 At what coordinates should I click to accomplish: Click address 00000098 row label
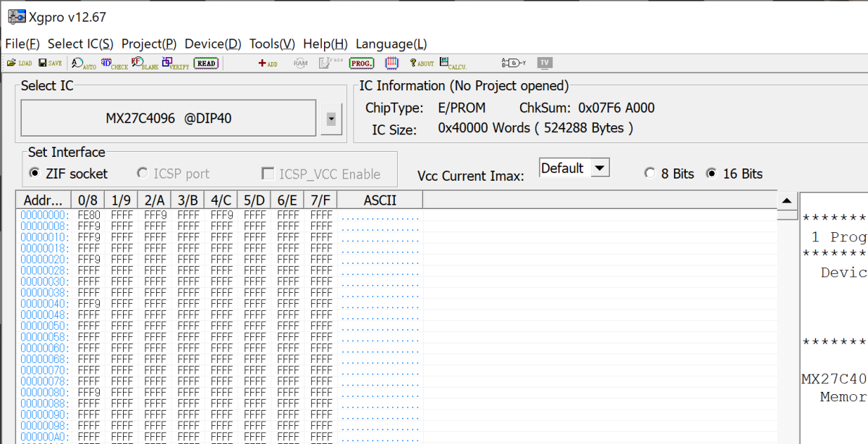[45, 426]
